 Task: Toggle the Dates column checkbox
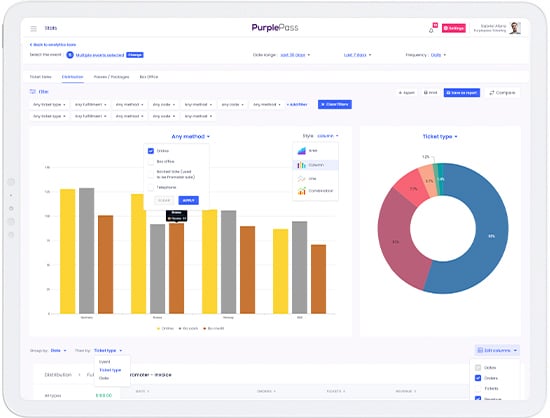[478, 368]
